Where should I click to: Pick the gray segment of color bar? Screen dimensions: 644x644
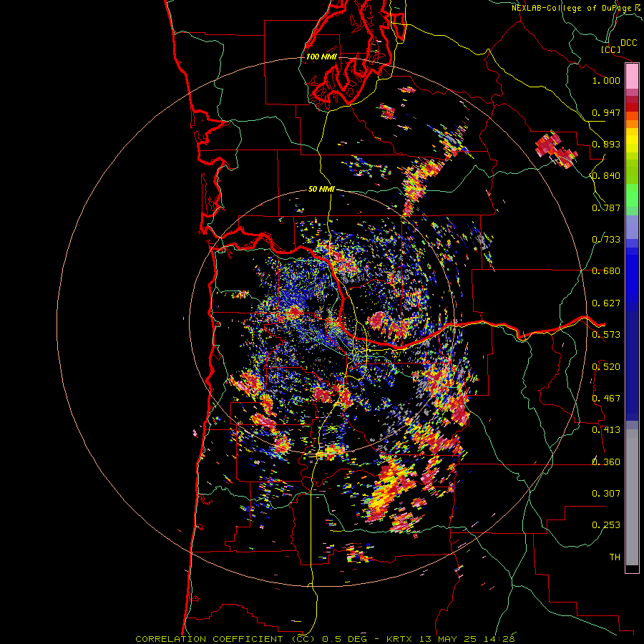coord(632,497)
